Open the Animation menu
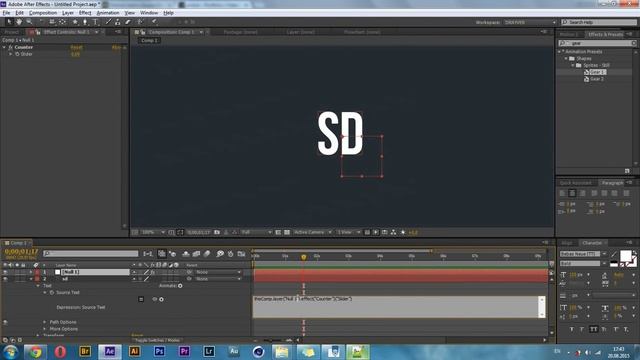Image resolution: width=640 pixels, height=360 pixels. pyautogui.click(x=108, y=13)
